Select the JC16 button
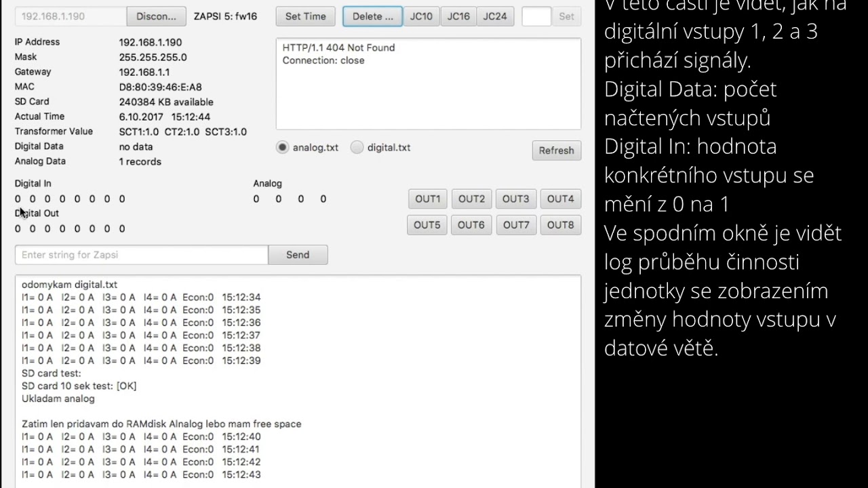The height and width of the screenshot is (488, 868). point(458,16)
